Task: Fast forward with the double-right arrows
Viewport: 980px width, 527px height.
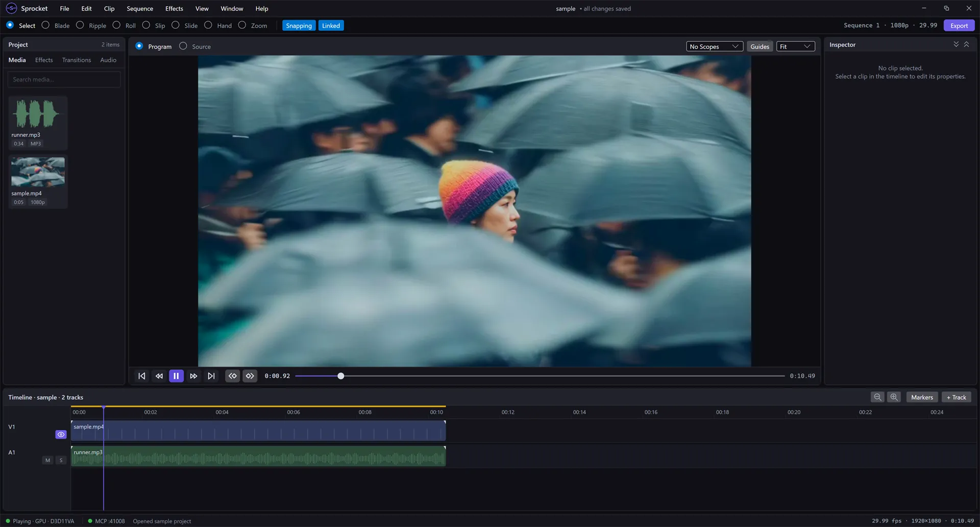Action: 193,376
